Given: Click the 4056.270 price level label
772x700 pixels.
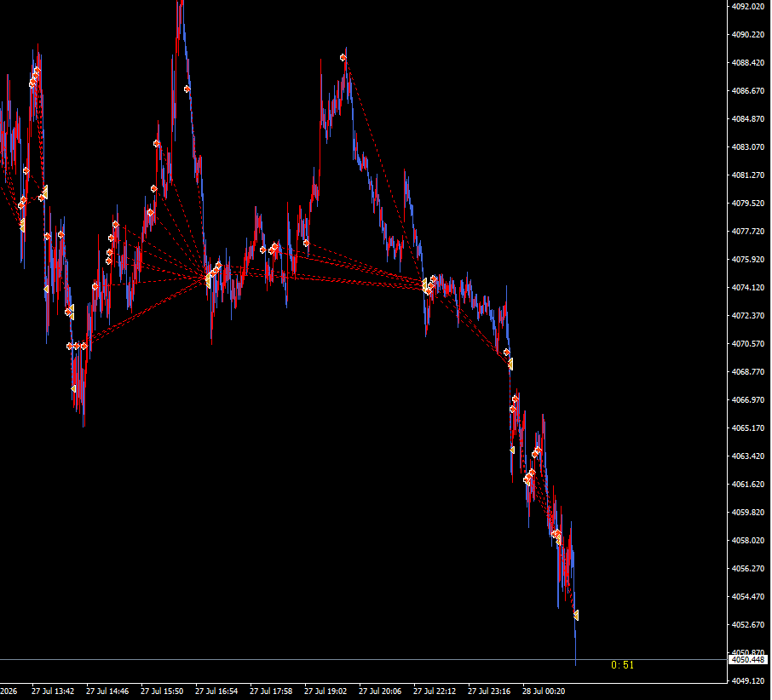Looking at the screenshot, I should 748,568.
